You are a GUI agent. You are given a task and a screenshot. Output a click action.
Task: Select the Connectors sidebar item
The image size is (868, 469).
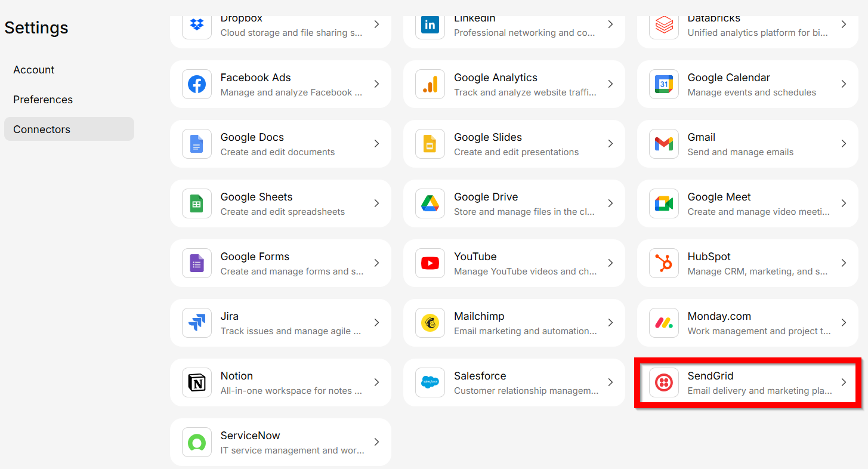42,129
